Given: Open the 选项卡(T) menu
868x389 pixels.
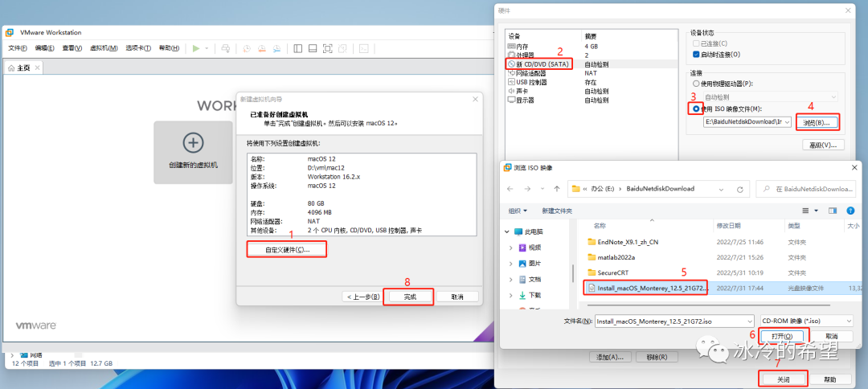Looking at the screenshot, I should [x=138, y=48].
